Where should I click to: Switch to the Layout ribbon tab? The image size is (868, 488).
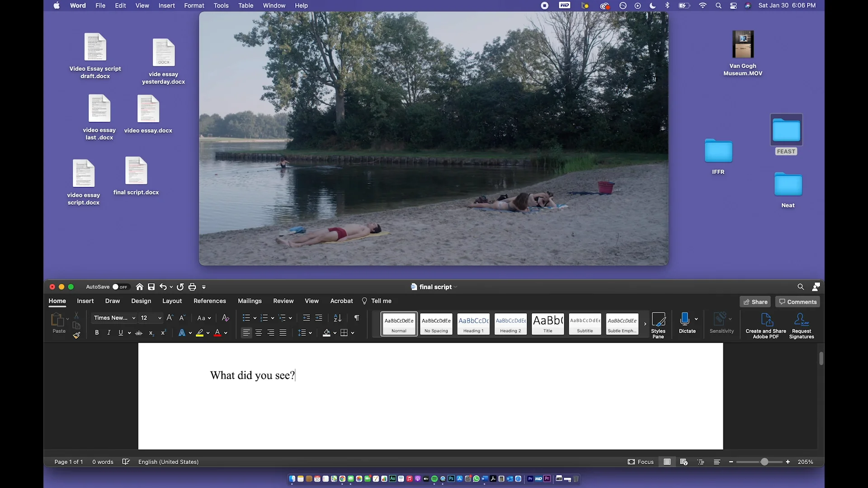coord(172,301)
